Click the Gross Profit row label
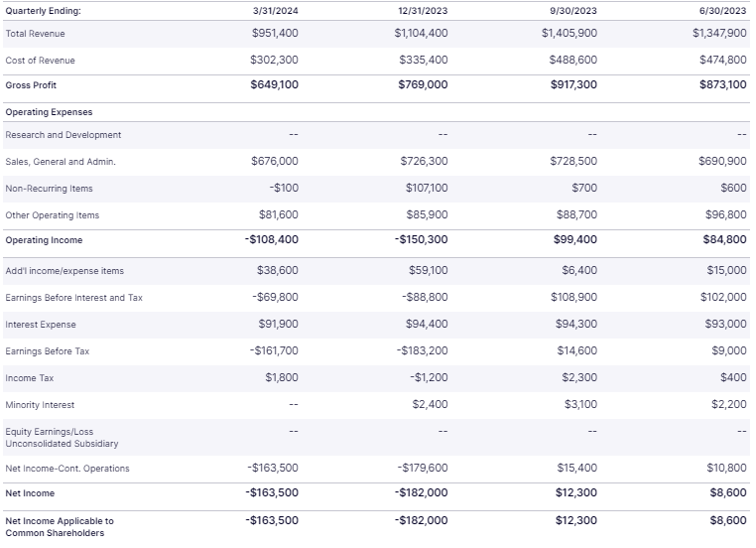Image resolution: width=756 pixels, height=548 pixels. coord(31,85)
